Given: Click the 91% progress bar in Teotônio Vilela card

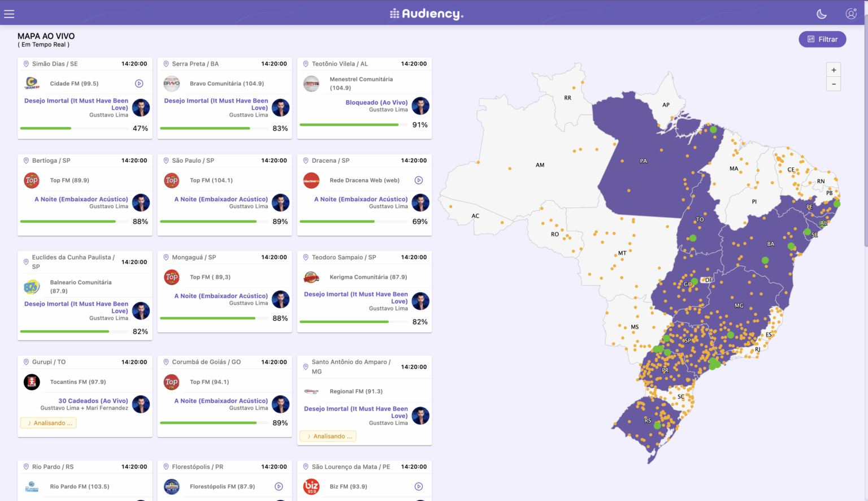Looking at the screenshot, I should tap(353, 124).
